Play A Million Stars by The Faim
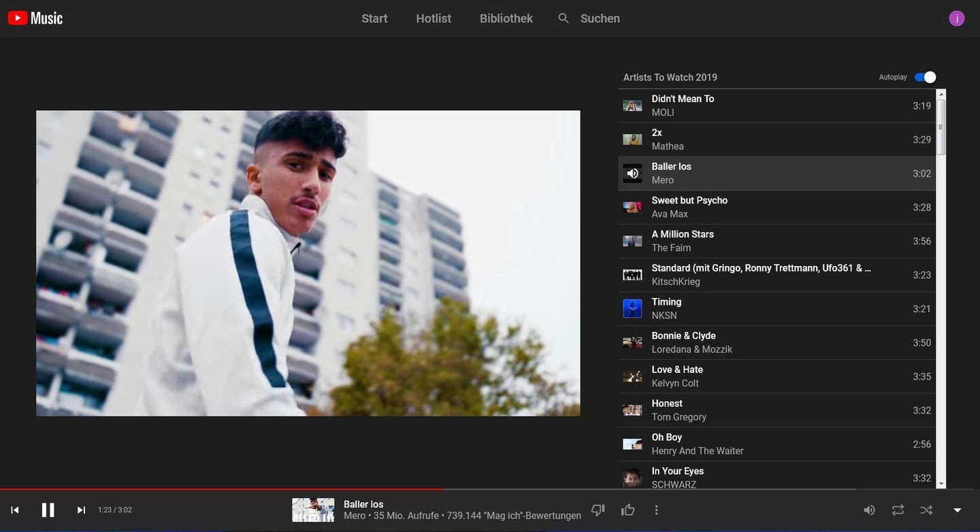The width and height of the screenshot is (980, 532). click(777, 242)
